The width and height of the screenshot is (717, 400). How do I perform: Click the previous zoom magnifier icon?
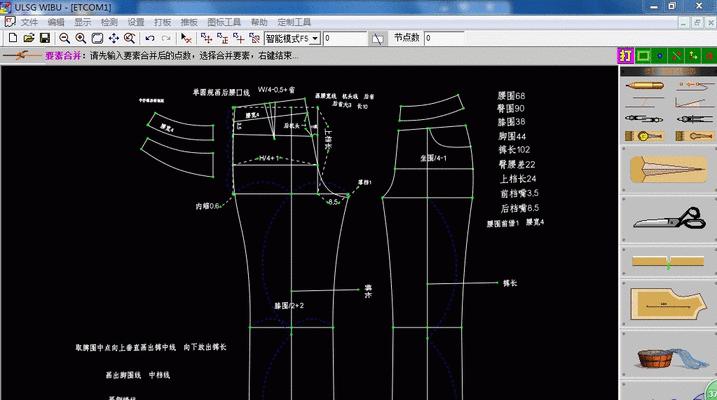tap(129, 38)
